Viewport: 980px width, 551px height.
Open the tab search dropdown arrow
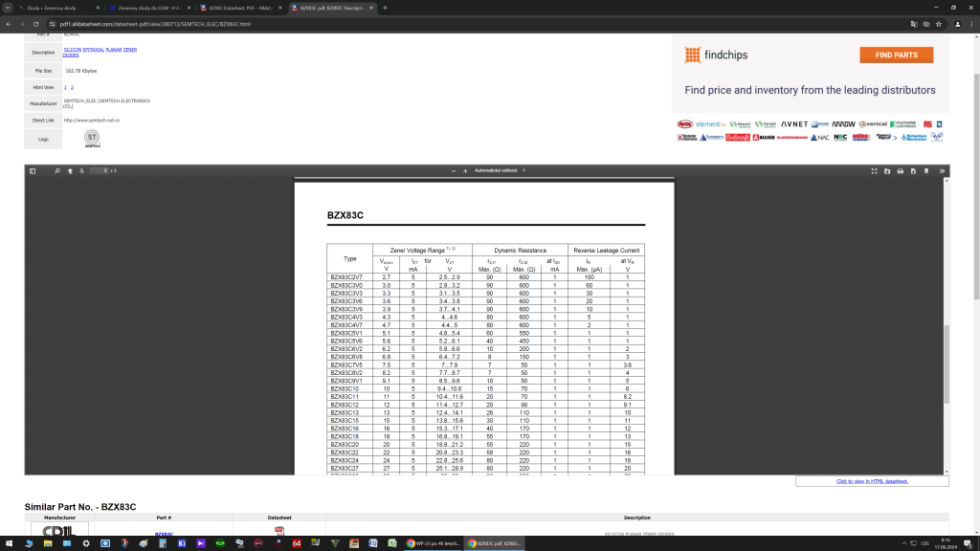(9, 8)
